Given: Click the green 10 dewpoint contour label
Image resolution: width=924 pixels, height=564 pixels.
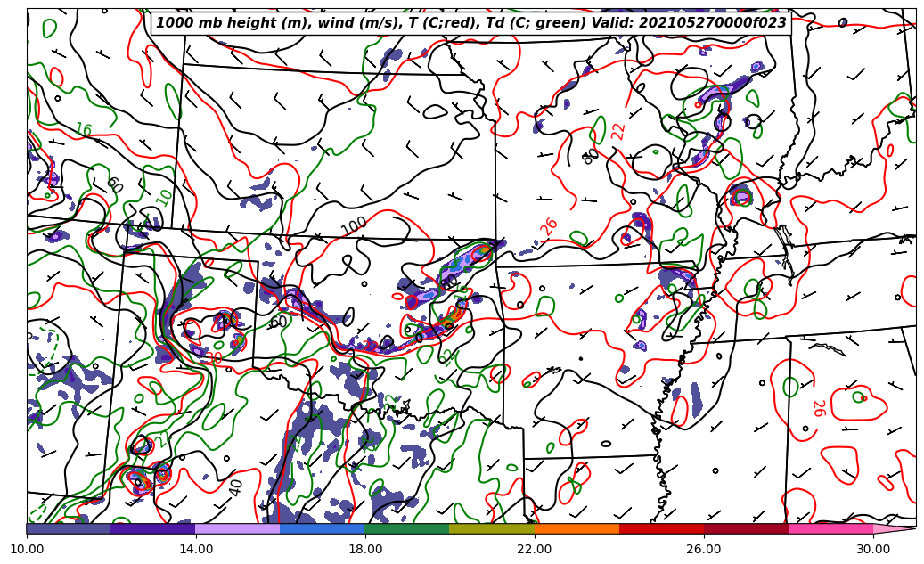Looking at the screenshot, I should click(x=165, y=198).
